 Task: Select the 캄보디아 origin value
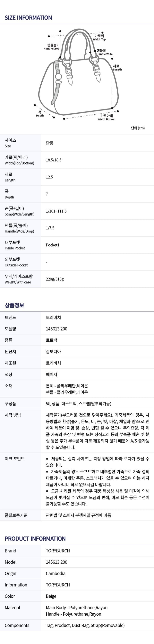[x=53, y=352]
